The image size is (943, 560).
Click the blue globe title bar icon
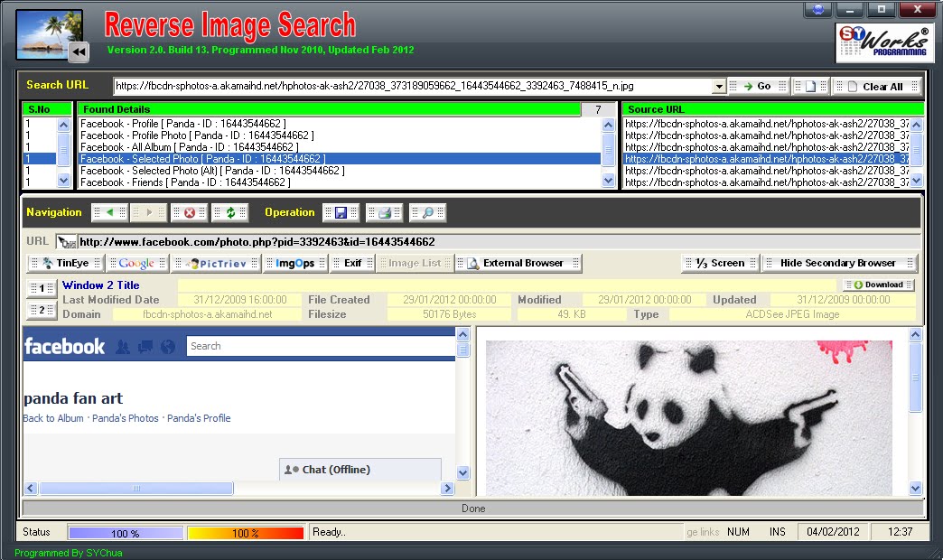tap(818, 9)
